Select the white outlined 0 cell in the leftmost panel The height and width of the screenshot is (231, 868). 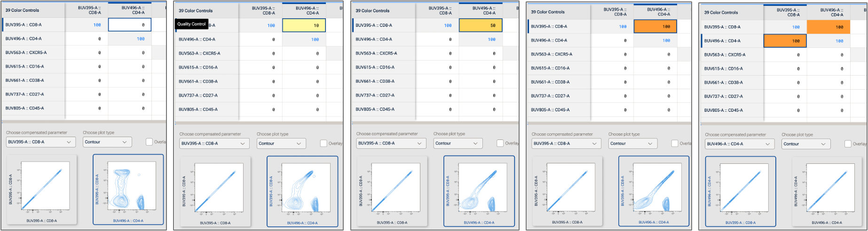(129, 25)
